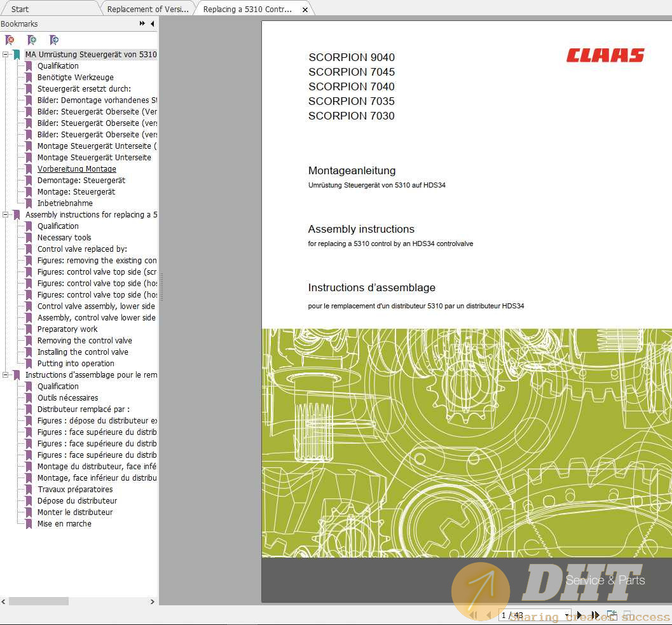Click the page number input field
The height and width of the screenshot is (625, 672).
(531, 615)
